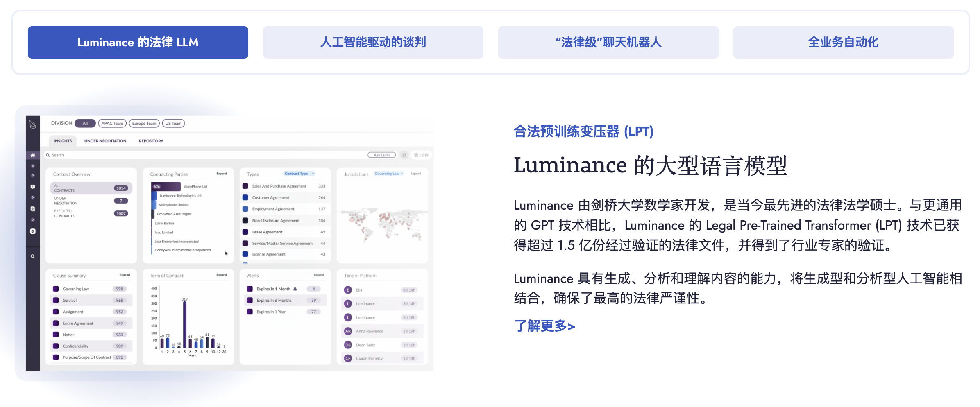Viewport: 980px width, 407px height.
Task: Click the tallest 319 bar in the chart
Action: coord(185,325)
